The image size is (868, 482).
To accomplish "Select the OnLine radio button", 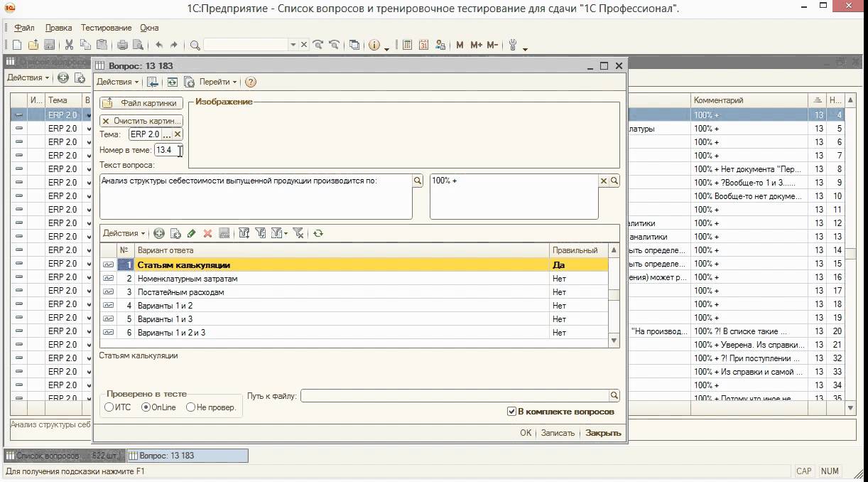I will click(x=146, y=407).
